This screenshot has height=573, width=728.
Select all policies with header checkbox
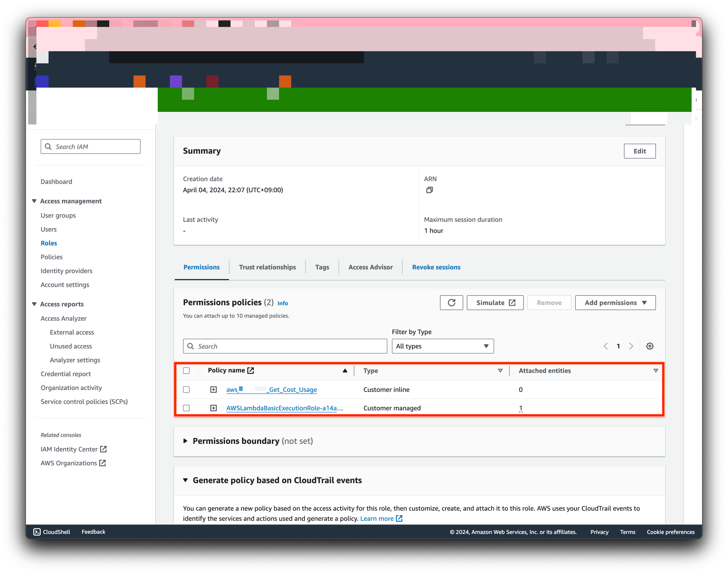186,370
